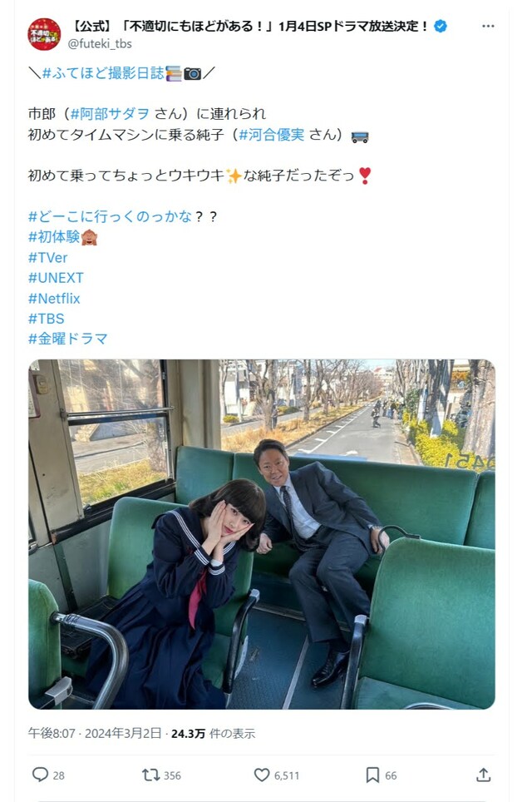
Task: Share the post with the upload icon
Action: tap(484, 775)
